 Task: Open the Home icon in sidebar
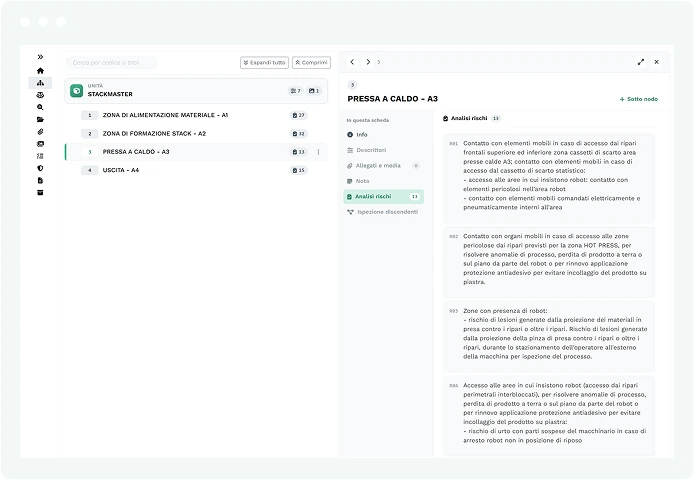point(40,70)
